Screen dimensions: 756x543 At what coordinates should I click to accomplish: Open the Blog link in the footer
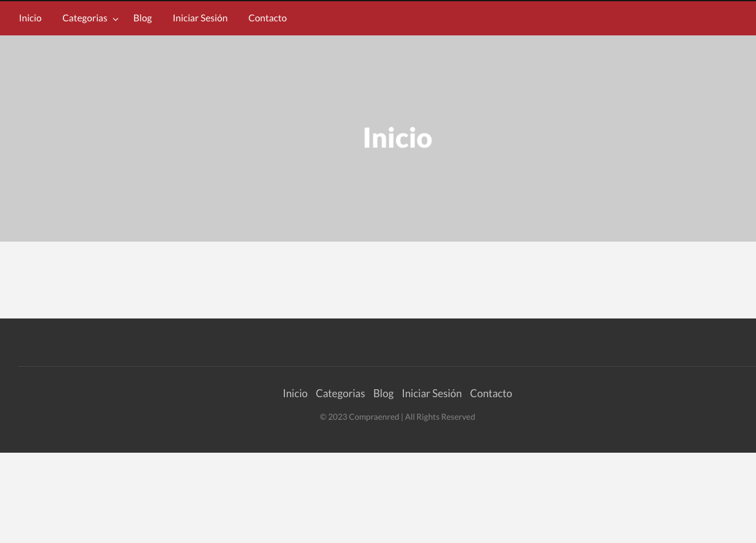pos(383,394)
